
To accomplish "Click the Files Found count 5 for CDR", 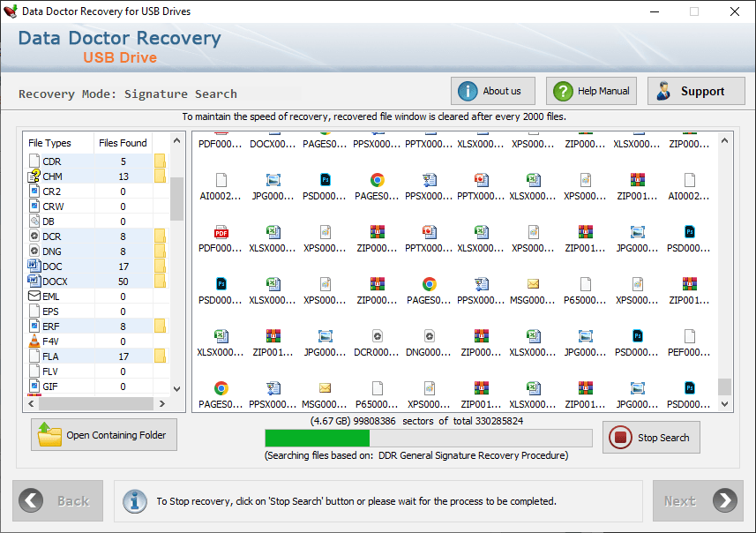I will click(x=124, y=161).
